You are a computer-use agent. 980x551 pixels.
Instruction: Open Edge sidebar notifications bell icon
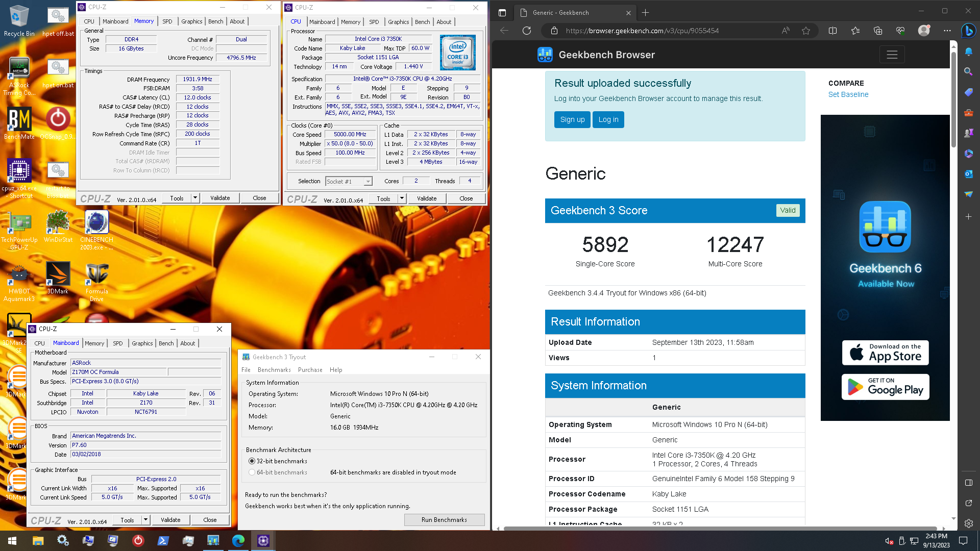[x=968, y=51]
